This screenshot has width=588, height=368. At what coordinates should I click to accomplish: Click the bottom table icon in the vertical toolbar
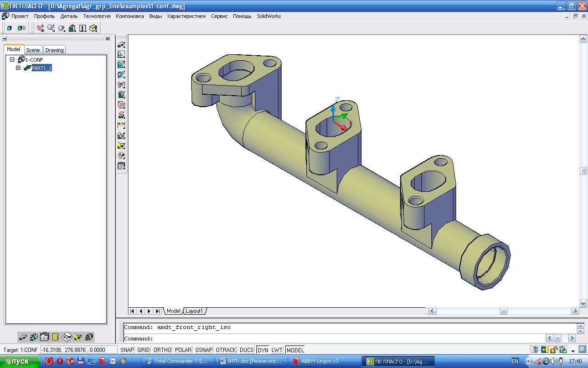click(x=121, y=166)
